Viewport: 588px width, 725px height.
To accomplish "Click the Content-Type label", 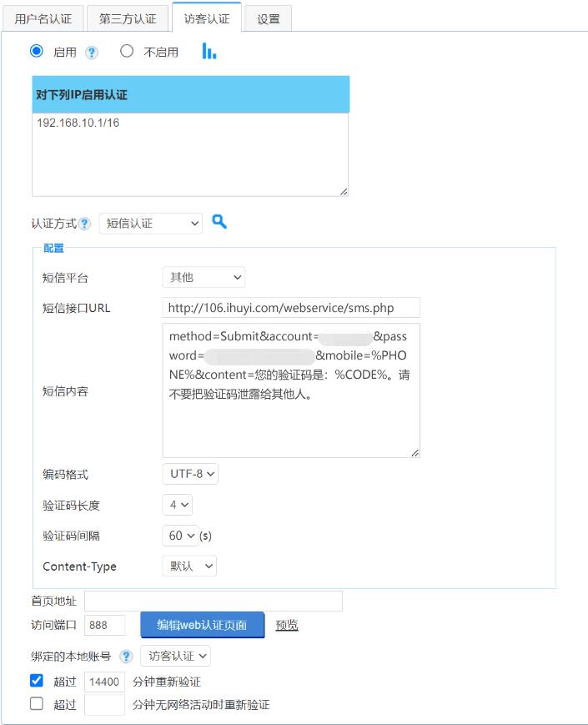I will pos(79,566).
